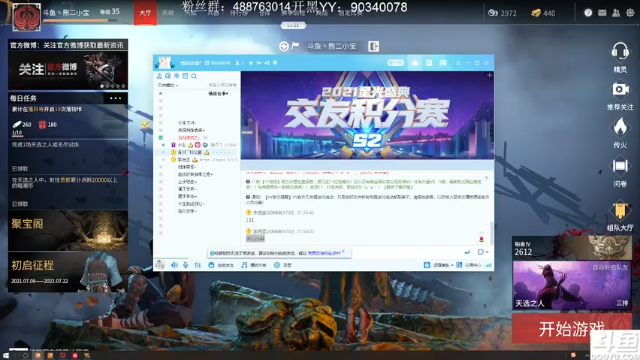Click the star favorite icon in YY header
The height and width of the screenshot is (360, 640).
click(251, 63)
